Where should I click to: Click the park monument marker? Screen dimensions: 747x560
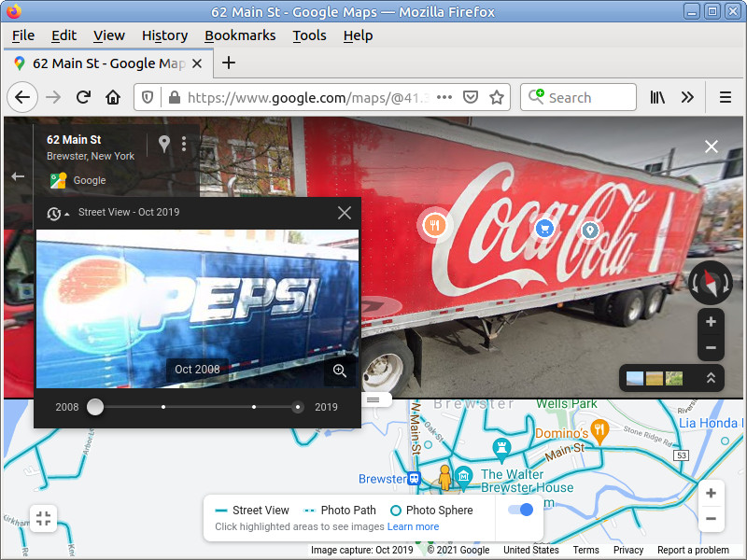501,449
